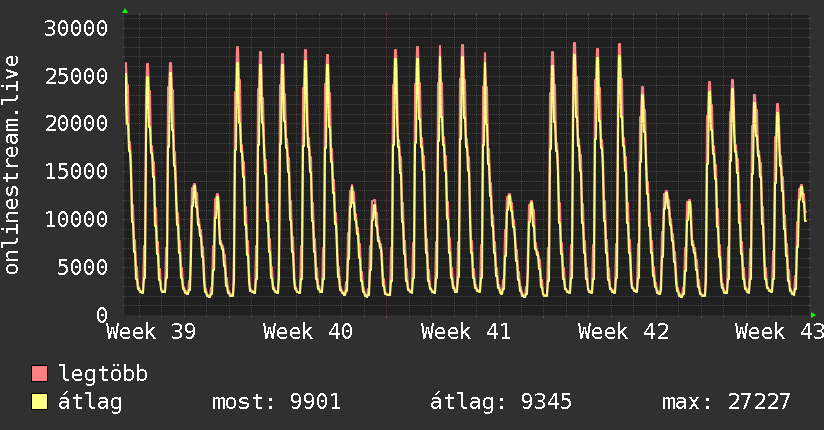Screen dimensions: 824x430
Task: Click the 30000 y-axis value
Action: click(76, 28)
